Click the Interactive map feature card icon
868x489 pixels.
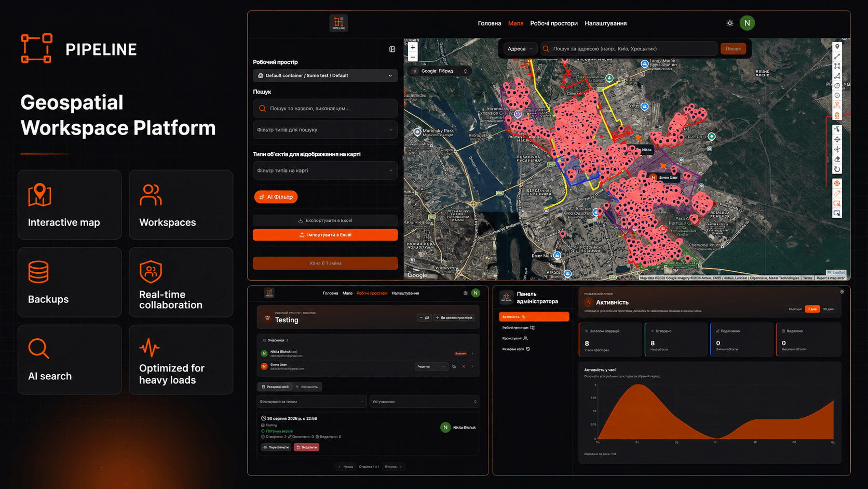coord(39,195)
